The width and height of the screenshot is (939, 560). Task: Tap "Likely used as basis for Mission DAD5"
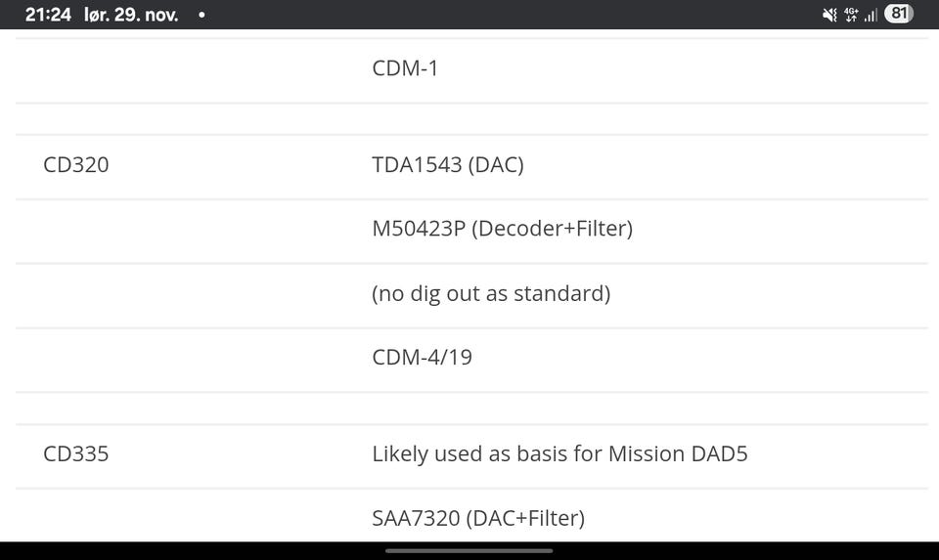[559, 454]
